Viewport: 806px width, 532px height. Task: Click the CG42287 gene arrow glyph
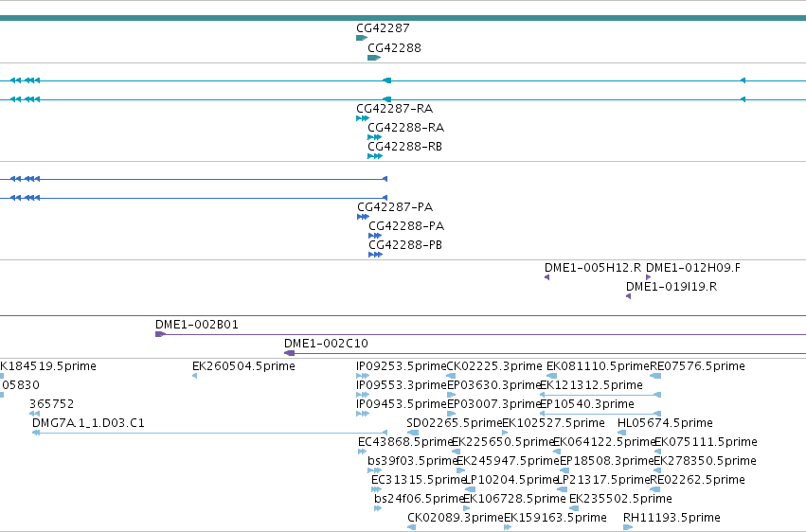pyautogui.click(x=362, y=38)
